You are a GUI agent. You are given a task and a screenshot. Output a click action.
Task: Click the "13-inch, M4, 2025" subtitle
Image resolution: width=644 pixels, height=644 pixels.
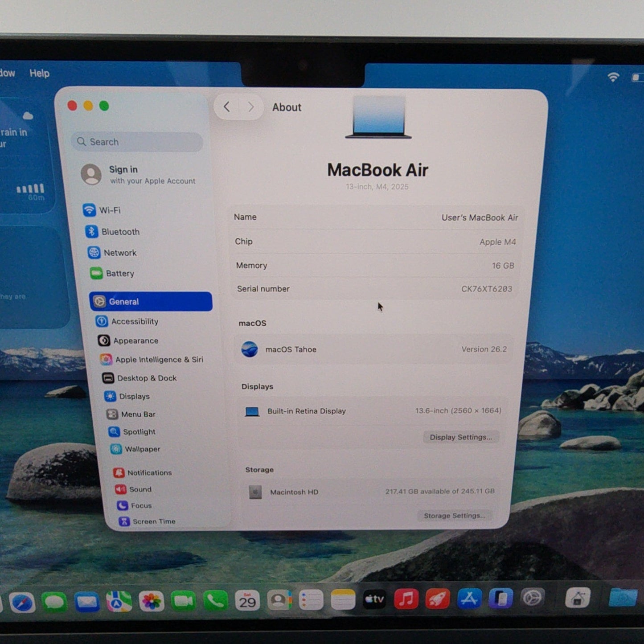[x=377, y=187]
